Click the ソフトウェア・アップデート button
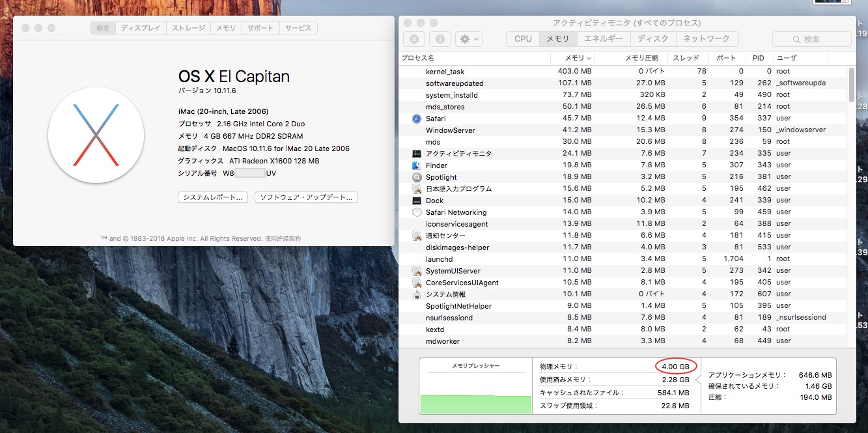Viewport: 868px width, 433px height. tap(305, 197)
